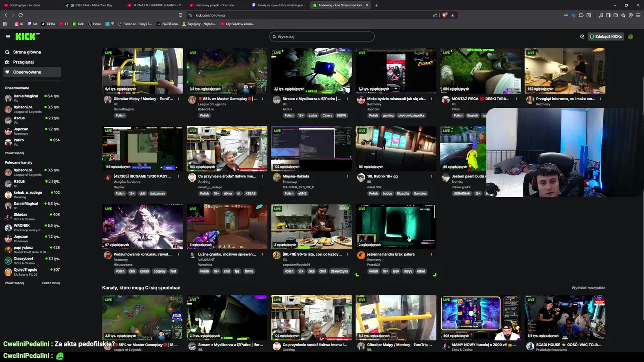Switch to nasz nowy projekt YouTube tab
Screen dimensions: 644x362
215,5
